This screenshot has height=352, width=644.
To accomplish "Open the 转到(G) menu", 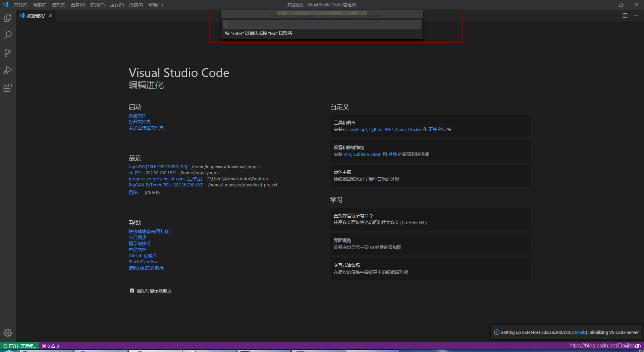I will point(97,5).
